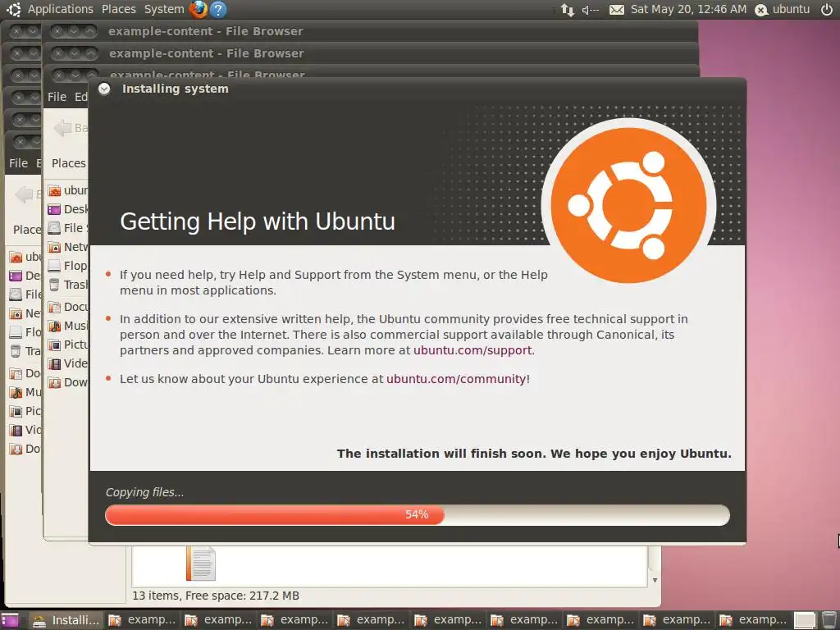Viewport: 840px width, 630px height.
Task: Select Downloads entry in frontmost File Browser sidebar
Action: tap(67, 382)
